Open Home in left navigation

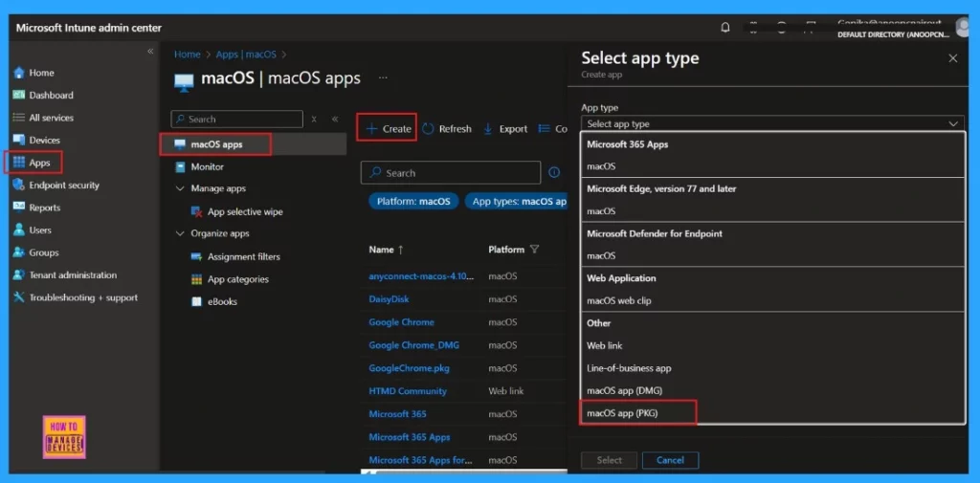pyautogui.click(x=34, y=73)
